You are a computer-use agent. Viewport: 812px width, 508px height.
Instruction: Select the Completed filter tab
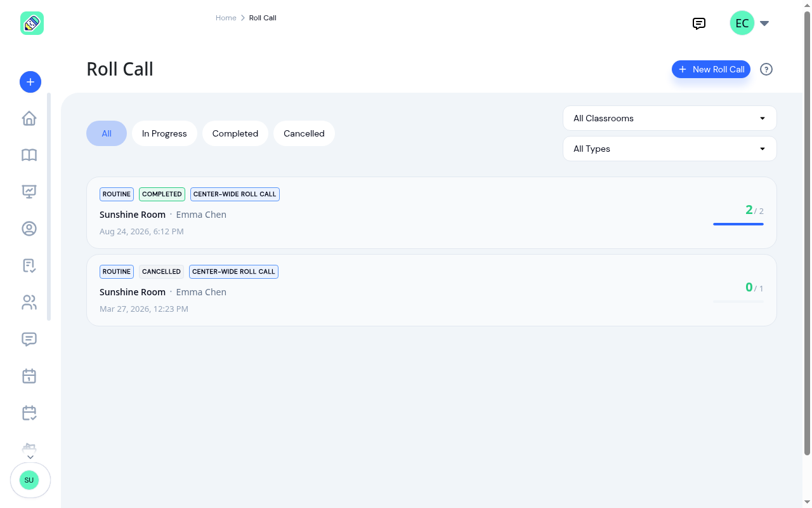pos(235,133)
